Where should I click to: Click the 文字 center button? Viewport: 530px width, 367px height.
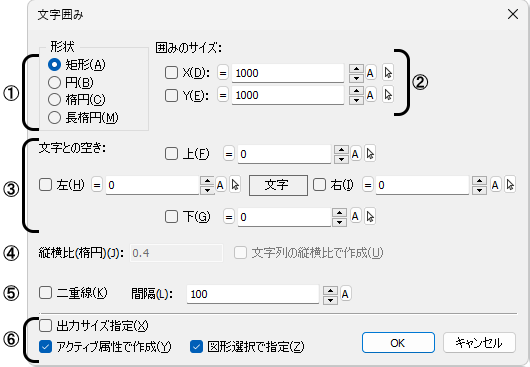(x=278, y=185)
